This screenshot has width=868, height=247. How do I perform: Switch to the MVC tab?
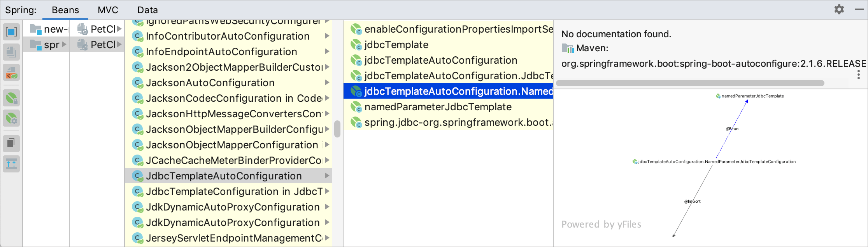click(x=108, y=10)
